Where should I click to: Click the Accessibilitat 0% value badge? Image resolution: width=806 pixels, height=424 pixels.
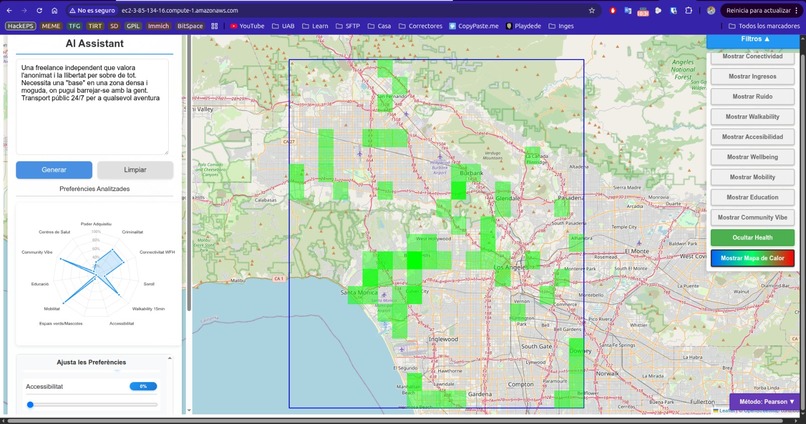[143, 386]
